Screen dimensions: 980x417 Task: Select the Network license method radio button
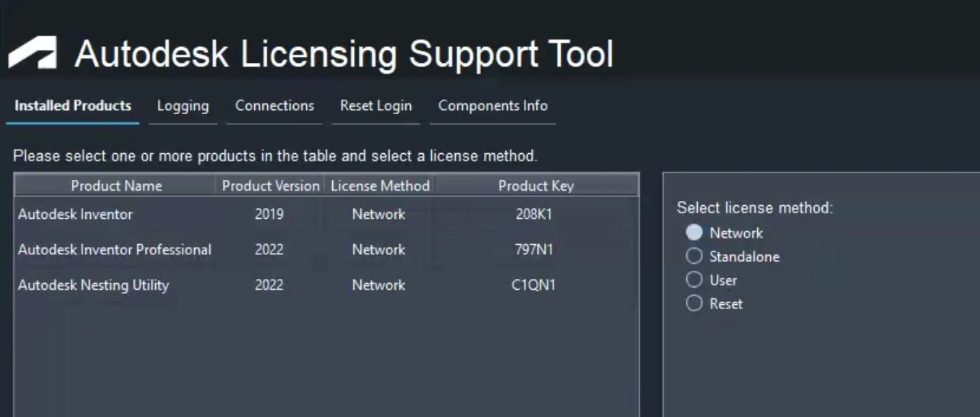[x=694, y=232]
